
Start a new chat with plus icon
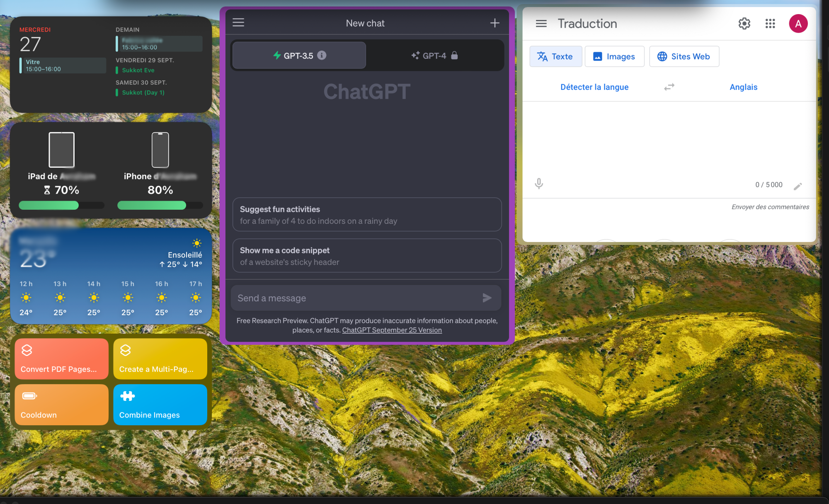494,23
